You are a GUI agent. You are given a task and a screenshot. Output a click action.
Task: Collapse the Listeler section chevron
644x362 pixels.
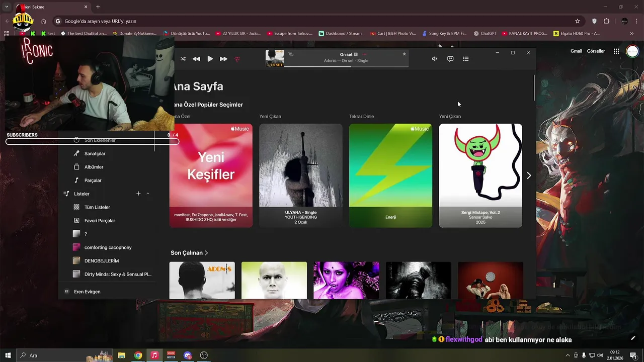pyautogui.click(x=148, y=194)
